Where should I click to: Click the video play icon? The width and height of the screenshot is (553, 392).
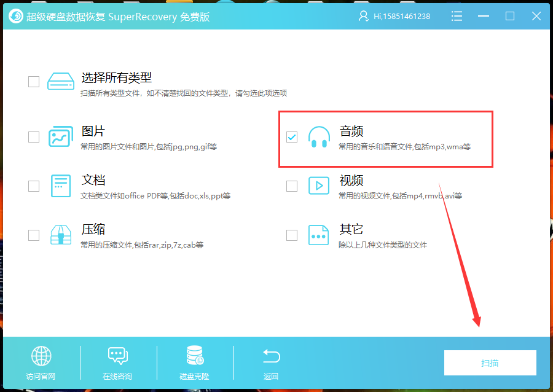pyautogui.click(x=319, y=186)
